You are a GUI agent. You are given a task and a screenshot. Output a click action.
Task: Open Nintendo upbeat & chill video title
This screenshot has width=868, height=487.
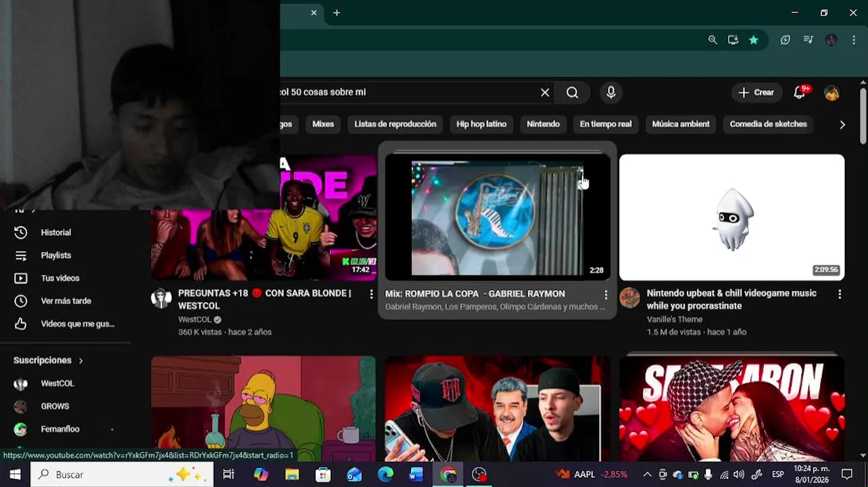pos(731,300)
